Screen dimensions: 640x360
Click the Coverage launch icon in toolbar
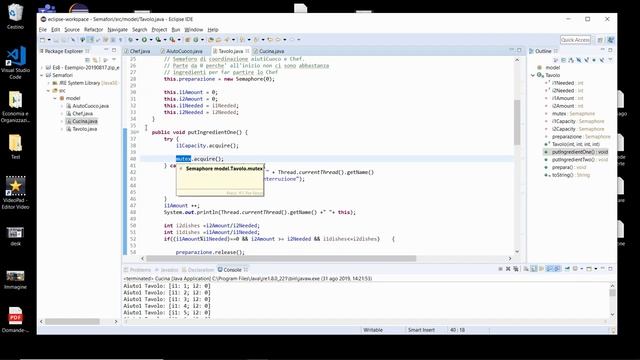click(x=158, y=40)
